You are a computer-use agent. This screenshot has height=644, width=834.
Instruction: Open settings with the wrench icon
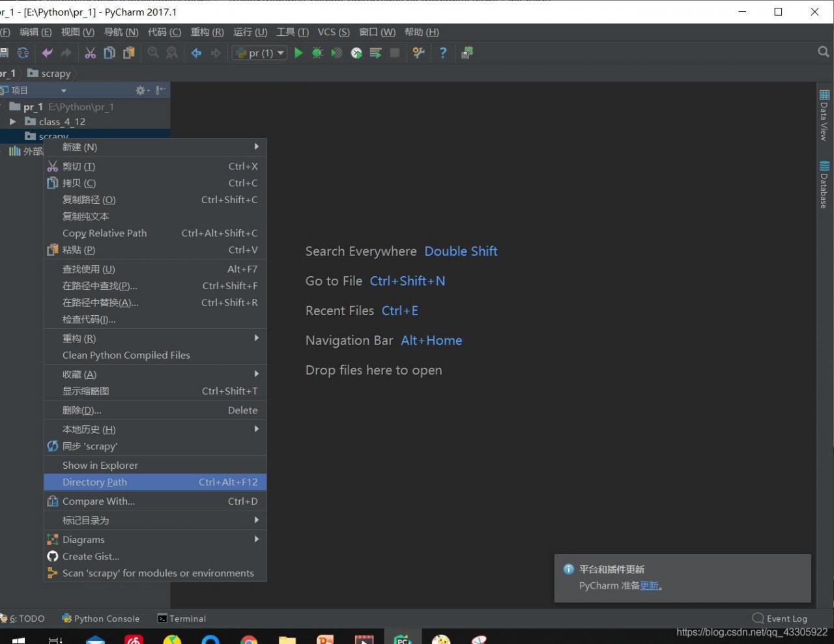coord(418,53)
